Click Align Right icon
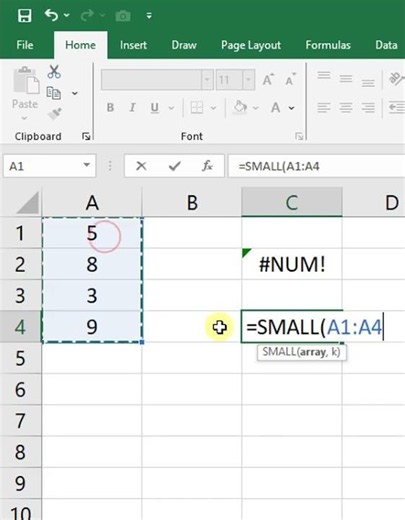Image resolution: width=405 pixels, height=520 pixels. click(x=368, y=108)
